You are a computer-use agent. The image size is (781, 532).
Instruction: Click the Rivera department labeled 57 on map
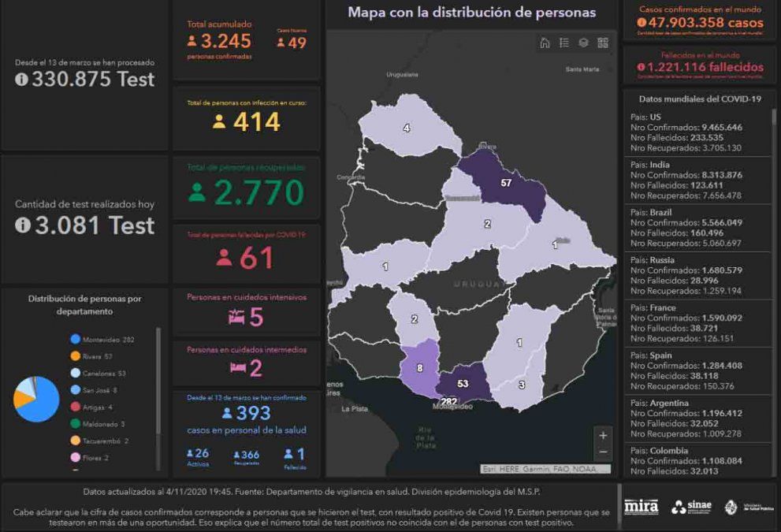pos(504,185)
